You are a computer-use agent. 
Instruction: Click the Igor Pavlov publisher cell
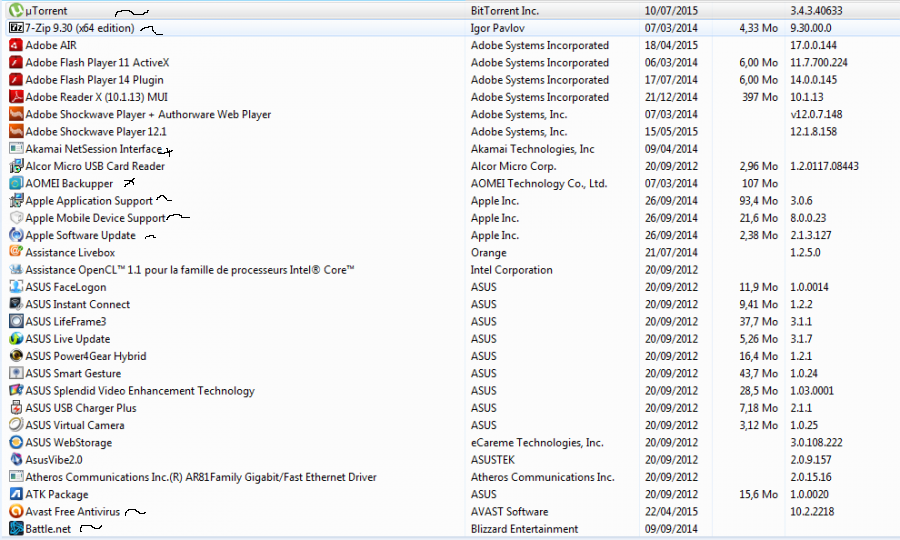coord(497,28)
